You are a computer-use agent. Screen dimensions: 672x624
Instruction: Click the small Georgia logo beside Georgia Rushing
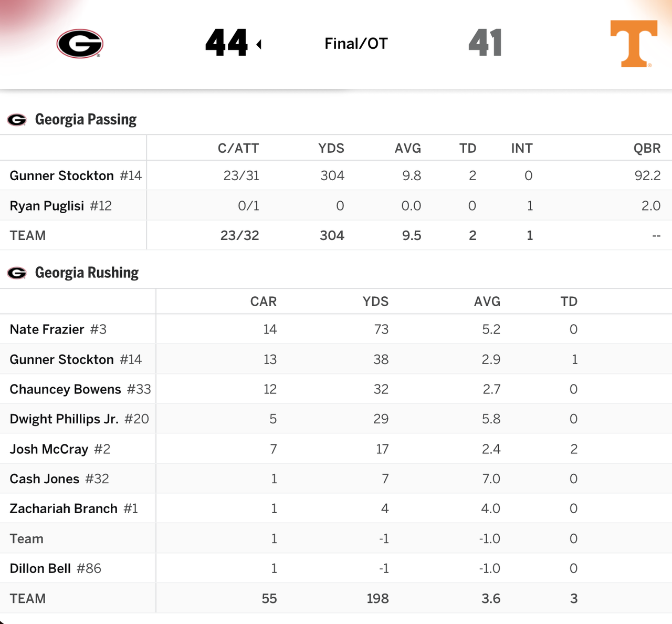pos(17,273)
